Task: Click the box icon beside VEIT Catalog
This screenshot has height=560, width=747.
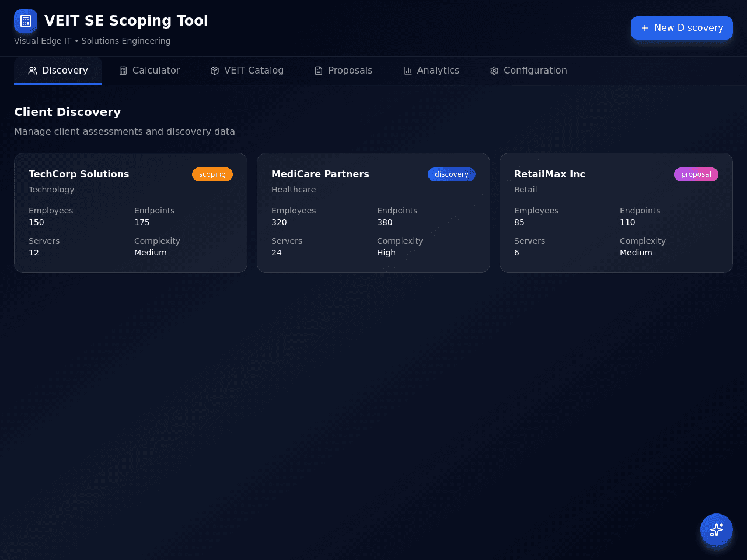Action: tap(215, 71)
